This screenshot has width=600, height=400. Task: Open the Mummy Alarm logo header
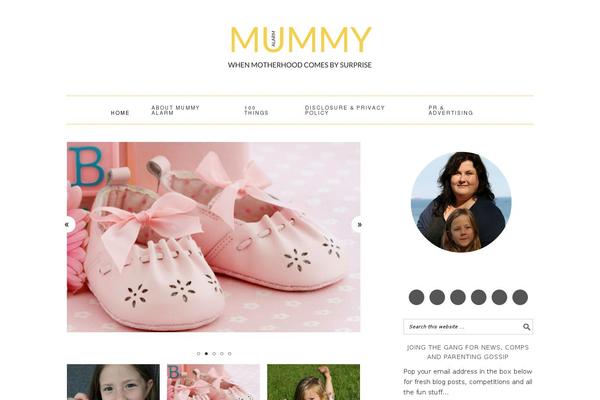pos(300,47)
